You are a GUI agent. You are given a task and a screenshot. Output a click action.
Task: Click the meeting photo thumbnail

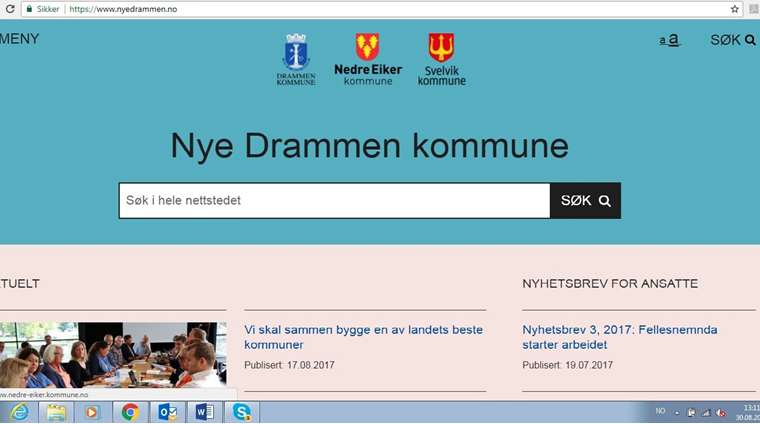(113, 355)
